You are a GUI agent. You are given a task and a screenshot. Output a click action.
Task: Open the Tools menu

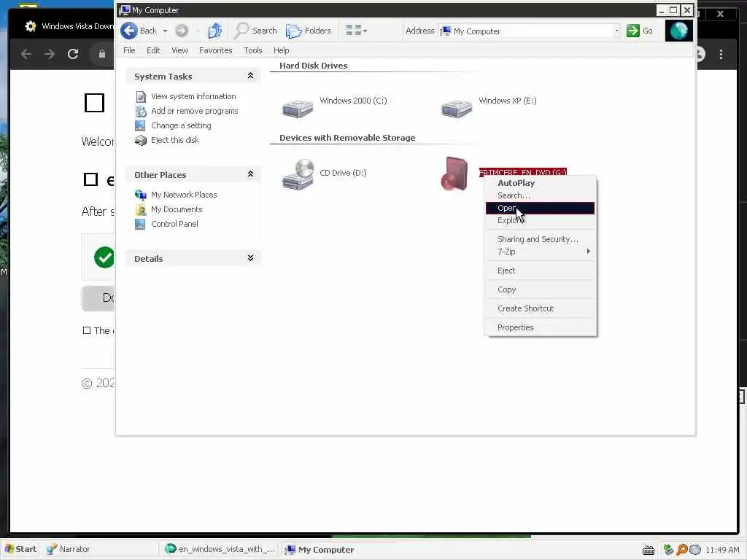tap(253, 50)
